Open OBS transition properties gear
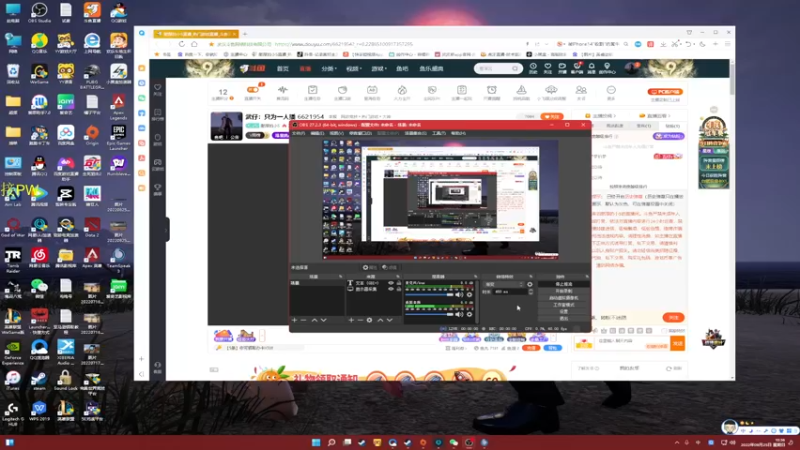This screenshot has width=800, height=450. pos(530,284)
